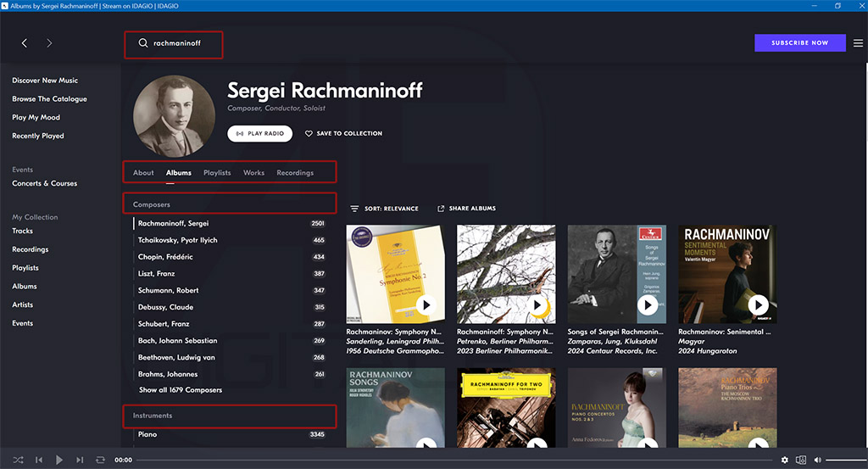
Task: Open Anna Fedorova Piano Concertos album cover
Action: point(617,408)
